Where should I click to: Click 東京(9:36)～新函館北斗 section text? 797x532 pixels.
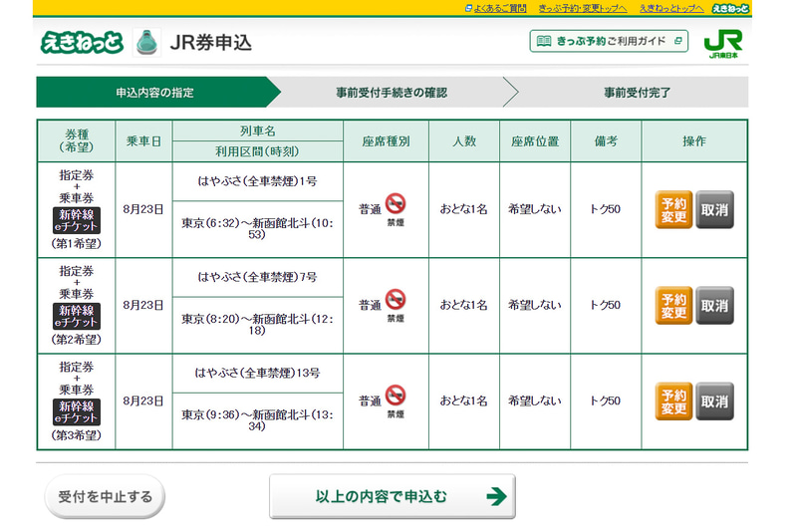point(258,420)
